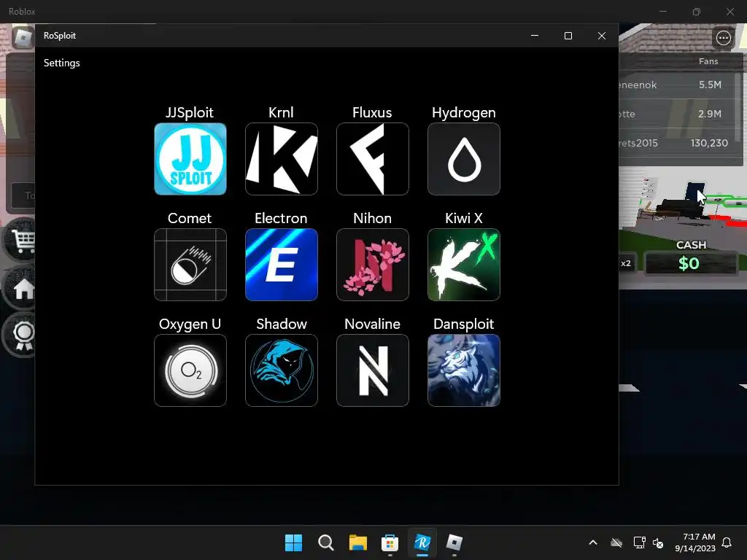The height and width of the screenshot is (560, 747).
Task: Switch to RoSploit taskbar icon
Action: point(422,542)
